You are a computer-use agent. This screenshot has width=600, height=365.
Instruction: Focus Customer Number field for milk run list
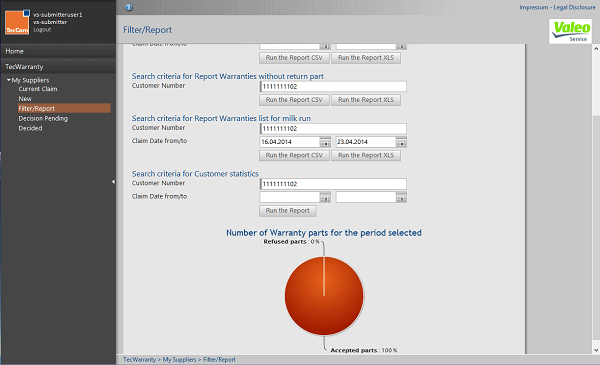point(333,129)
